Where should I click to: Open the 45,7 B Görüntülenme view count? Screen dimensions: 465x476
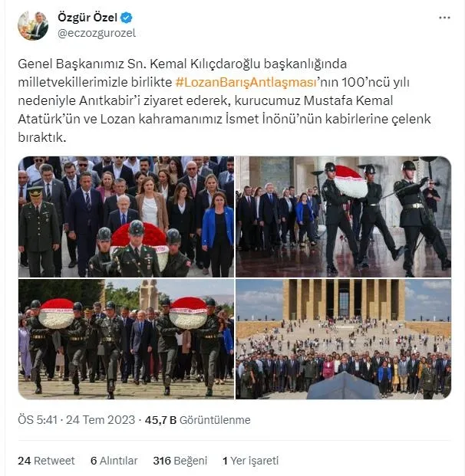tap(197, 420)
